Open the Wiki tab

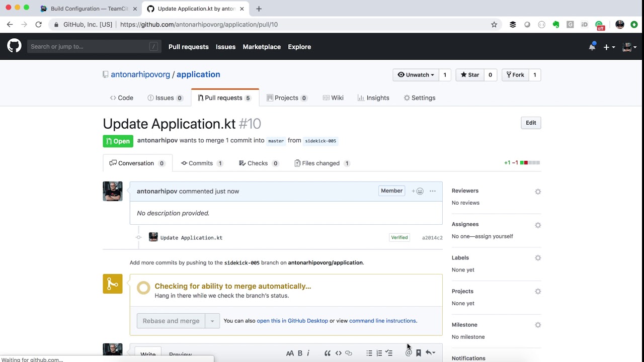click(333, 98)
